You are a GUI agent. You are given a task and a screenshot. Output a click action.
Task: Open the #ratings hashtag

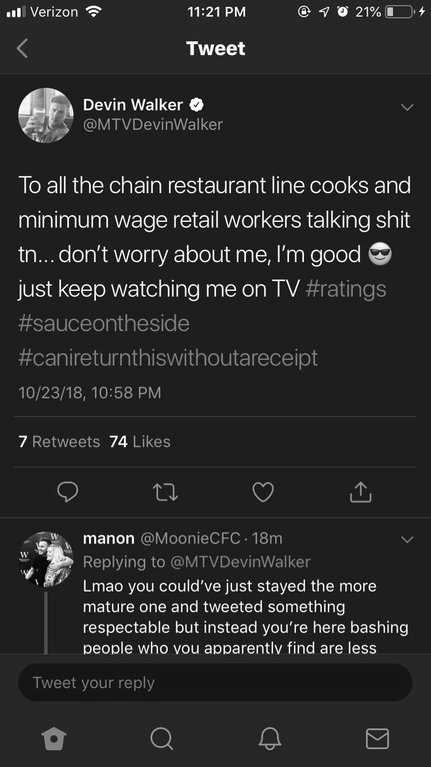[x=345, y=289]
